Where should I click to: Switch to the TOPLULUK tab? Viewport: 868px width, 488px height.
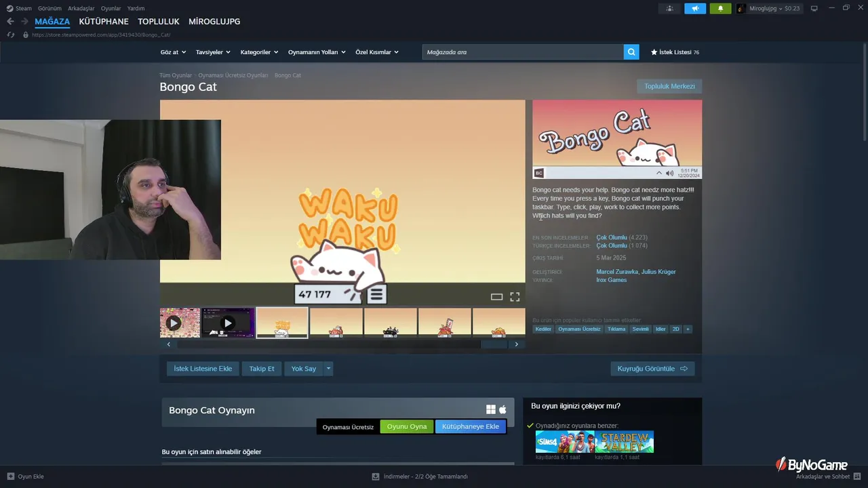pyautogui.click(x=159, y=22)
